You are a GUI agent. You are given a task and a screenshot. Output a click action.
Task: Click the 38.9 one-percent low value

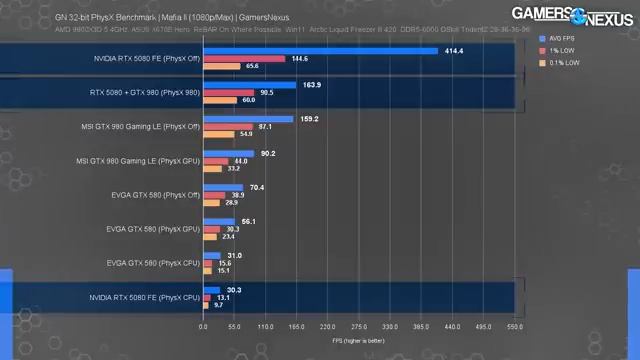[238, 196]
